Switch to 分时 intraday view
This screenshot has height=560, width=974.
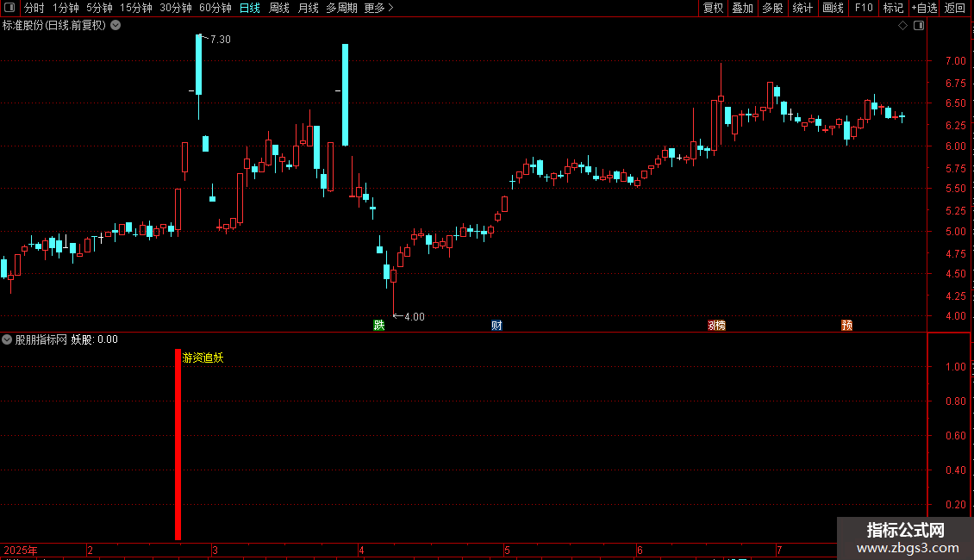tap(34, 8)
